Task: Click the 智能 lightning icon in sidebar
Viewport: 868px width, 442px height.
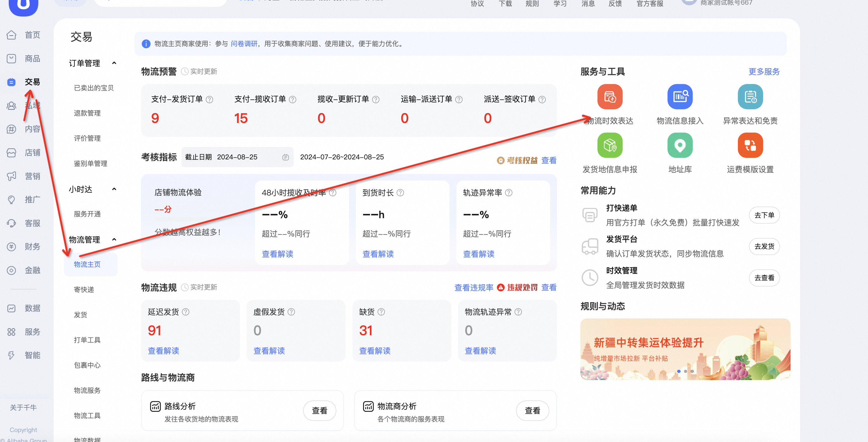Action: [12, 355]
